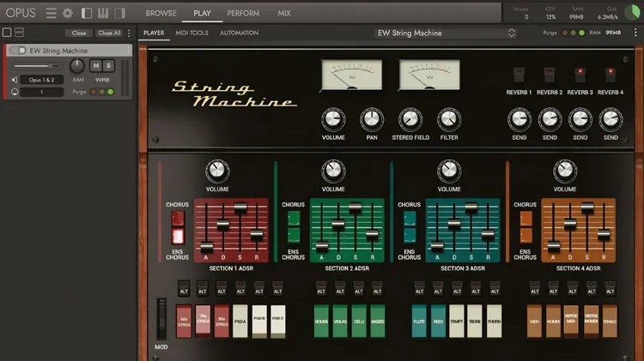Click the green purge indicator in header
Screen dimensions: 644x361
tap(581, 33)
